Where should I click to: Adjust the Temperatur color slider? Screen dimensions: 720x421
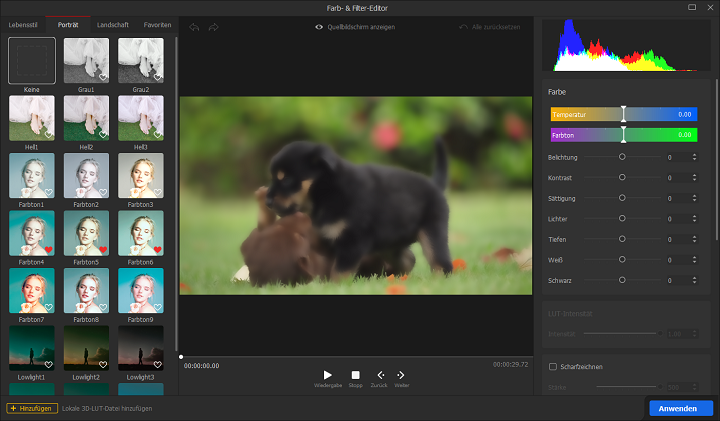tap(624, 114)
